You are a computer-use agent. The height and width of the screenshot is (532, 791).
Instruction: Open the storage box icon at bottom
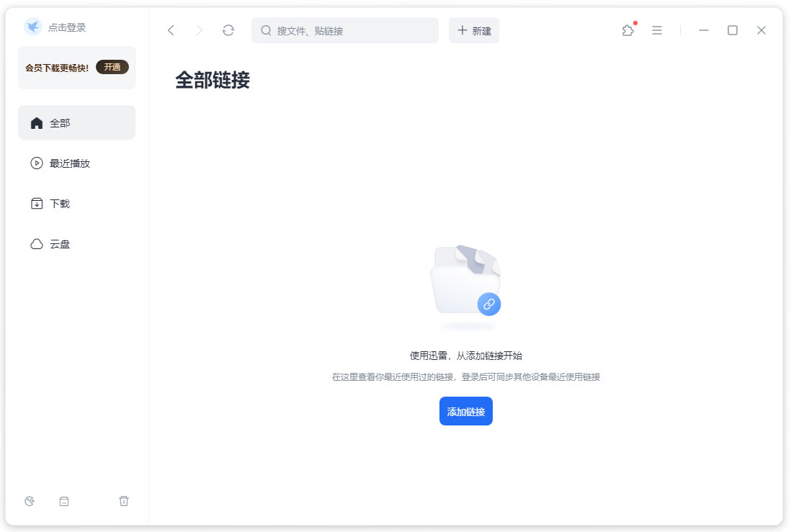(x=64, y=500)
